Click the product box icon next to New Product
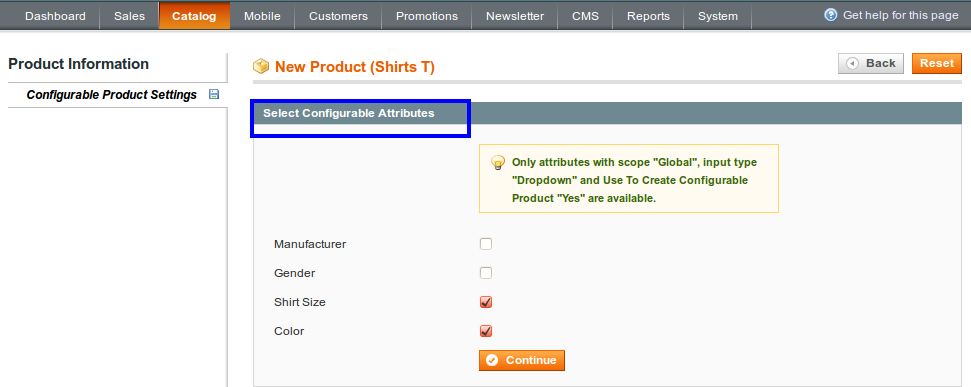 pyautogui.click(x=261, y=66)
